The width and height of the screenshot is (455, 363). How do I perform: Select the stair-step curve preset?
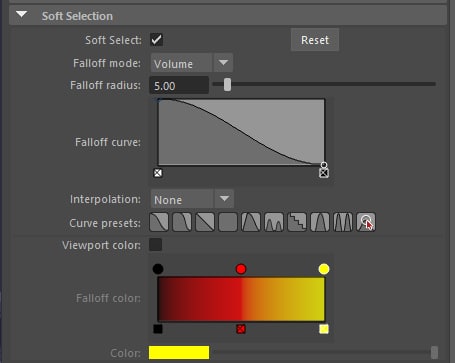[297, 222]
